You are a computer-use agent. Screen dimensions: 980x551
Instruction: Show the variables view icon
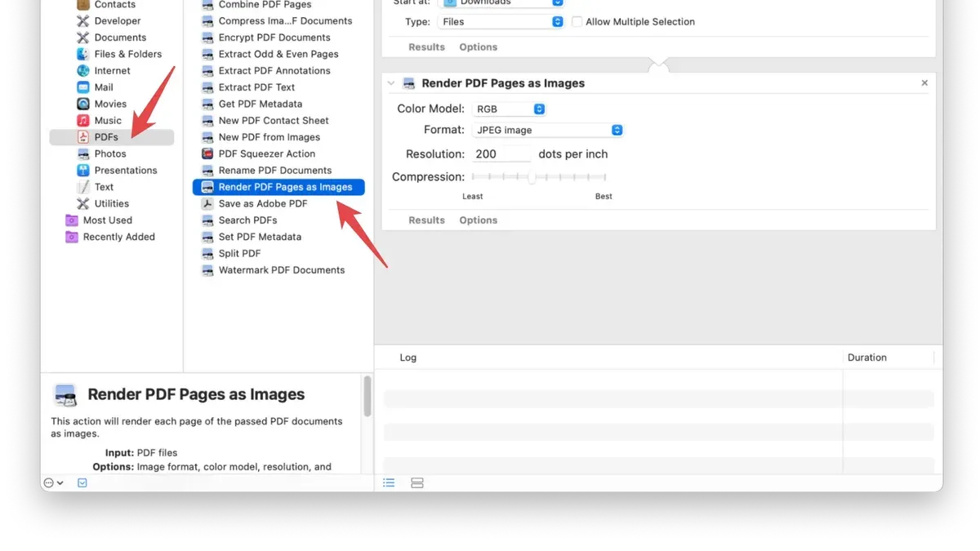[x=417, y=483]
